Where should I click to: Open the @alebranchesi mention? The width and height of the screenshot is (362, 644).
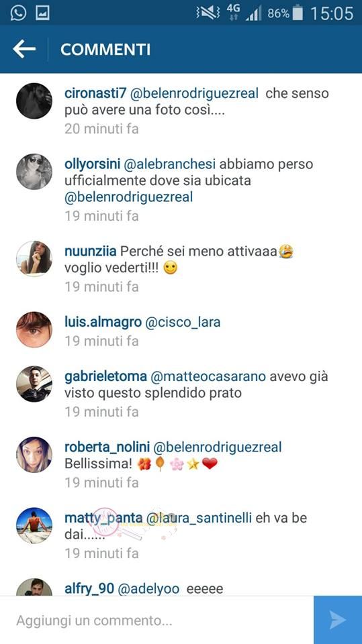click(x=169, y=164)
